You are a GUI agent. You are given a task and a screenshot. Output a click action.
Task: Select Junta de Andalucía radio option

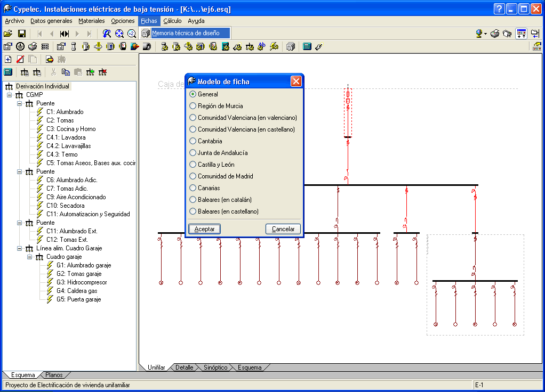tap(219, 153)
